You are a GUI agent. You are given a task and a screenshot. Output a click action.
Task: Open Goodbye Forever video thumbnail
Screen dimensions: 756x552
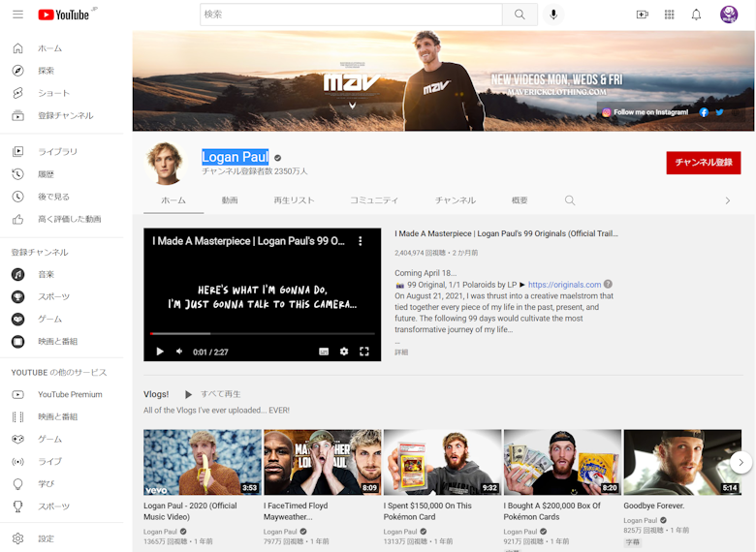[682, 462]
